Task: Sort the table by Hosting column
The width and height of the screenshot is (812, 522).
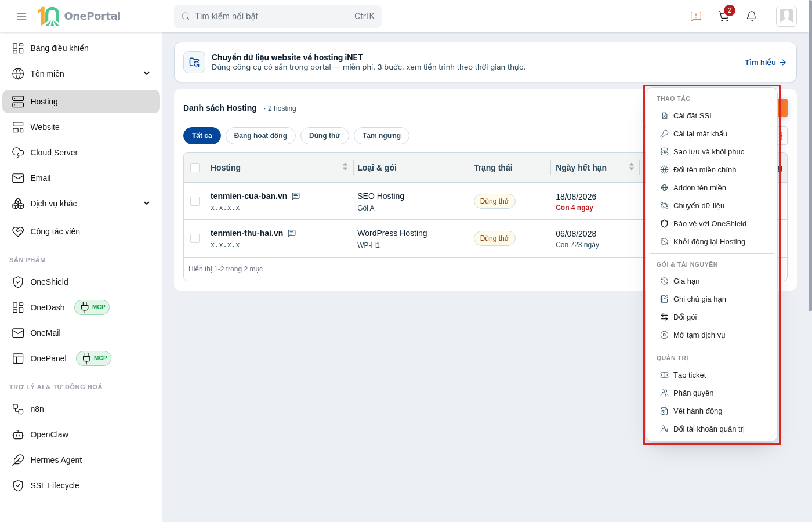Action: (345, 167)
